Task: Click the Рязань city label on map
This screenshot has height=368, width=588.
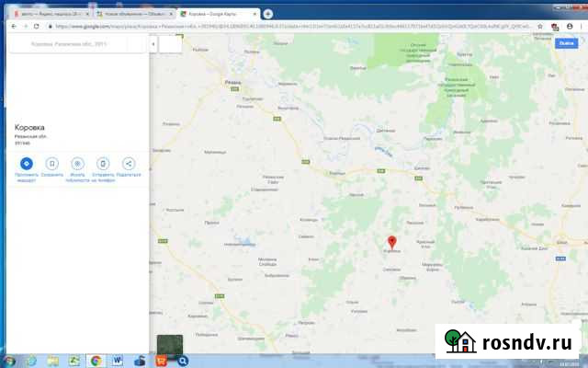Action: pos(232,82)
